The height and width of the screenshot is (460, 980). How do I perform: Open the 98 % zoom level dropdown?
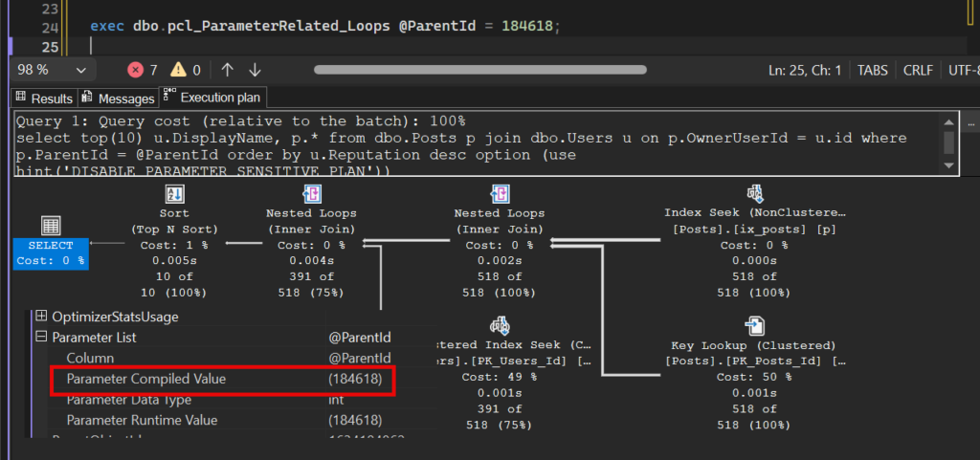53,70
